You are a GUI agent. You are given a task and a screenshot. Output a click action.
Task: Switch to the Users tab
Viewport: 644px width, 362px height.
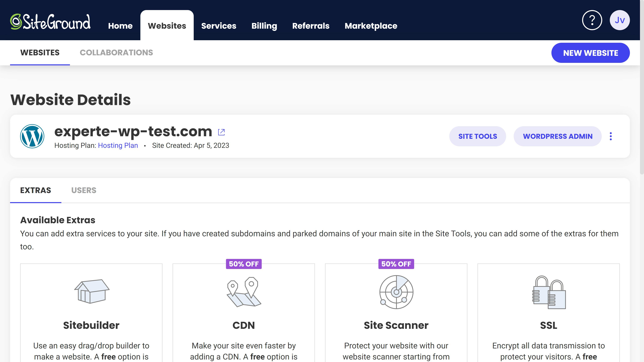[84, 190]
